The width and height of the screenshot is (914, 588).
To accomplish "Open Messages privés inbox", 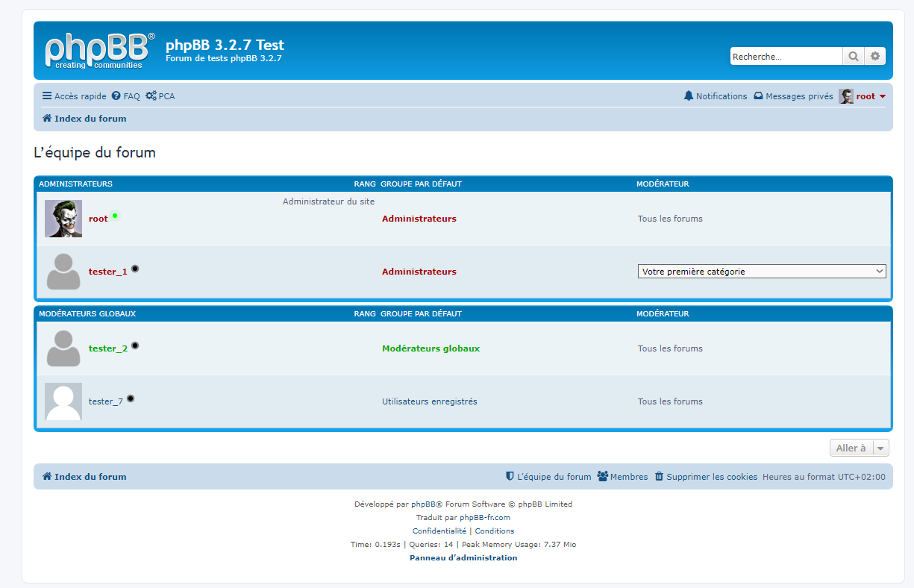I will 793,96.
